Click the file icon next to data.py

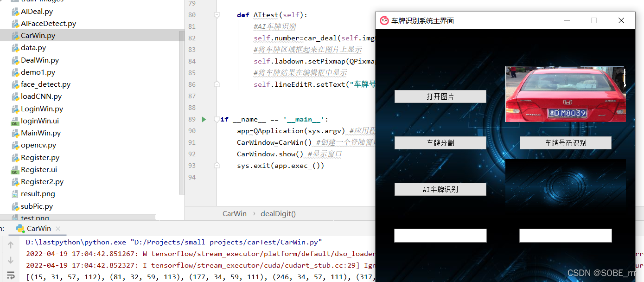(15, 48)
